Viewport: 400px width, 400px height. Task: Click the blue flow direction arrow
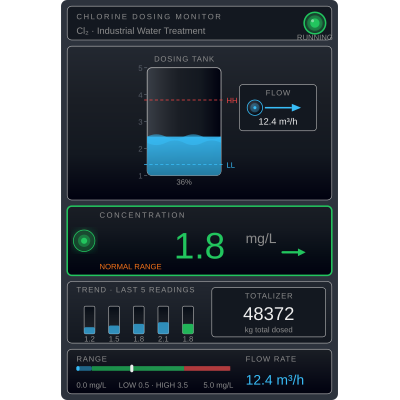tap(283, 108)
